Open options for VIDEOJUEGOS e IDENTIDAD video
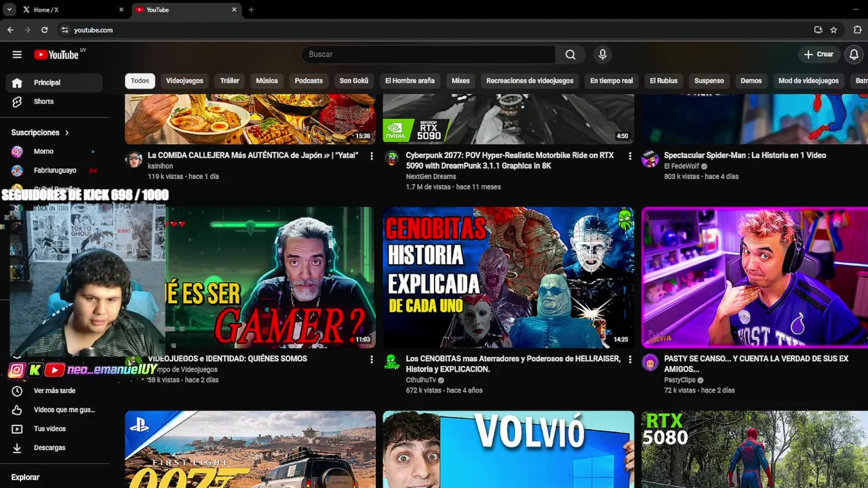868x488 pixels. tap(371, 359)
